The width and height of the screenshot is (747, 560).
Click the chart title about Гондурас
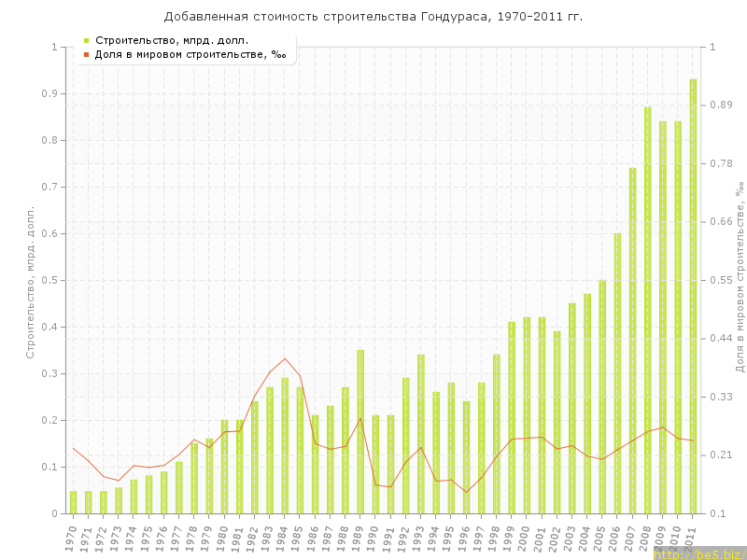click(373, 17)
